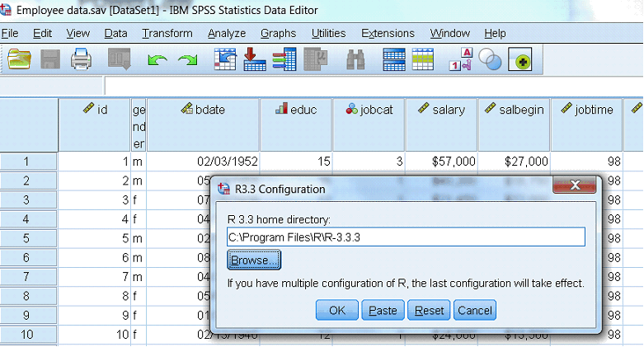
Task: Click Show All Variables plus icon
Action: pos(520,59)
